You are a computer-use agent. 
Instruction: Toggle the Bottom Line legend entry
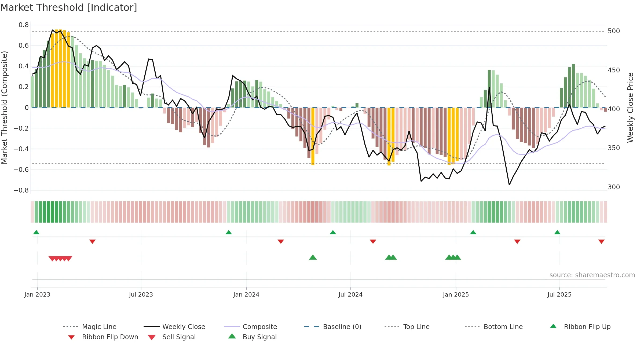click(x=494, y=327)
